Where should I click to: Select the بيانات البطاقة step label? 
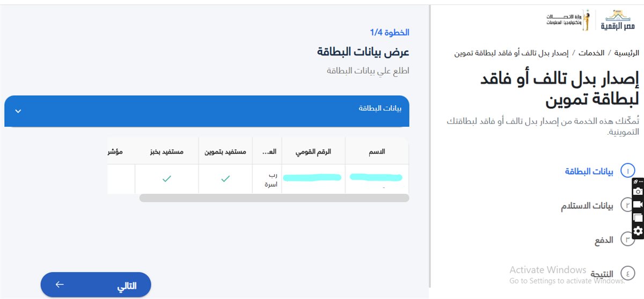[x=589, y=172]
